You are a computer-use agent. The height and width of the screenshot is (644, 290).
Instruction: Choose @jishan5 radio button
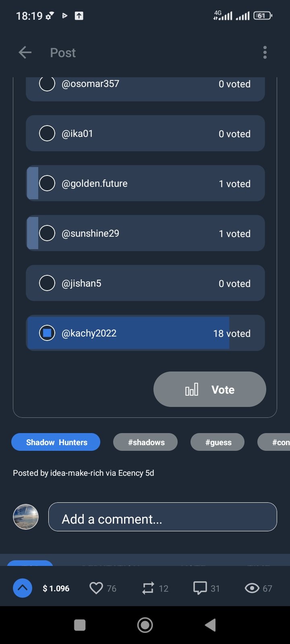coord(47,283)
